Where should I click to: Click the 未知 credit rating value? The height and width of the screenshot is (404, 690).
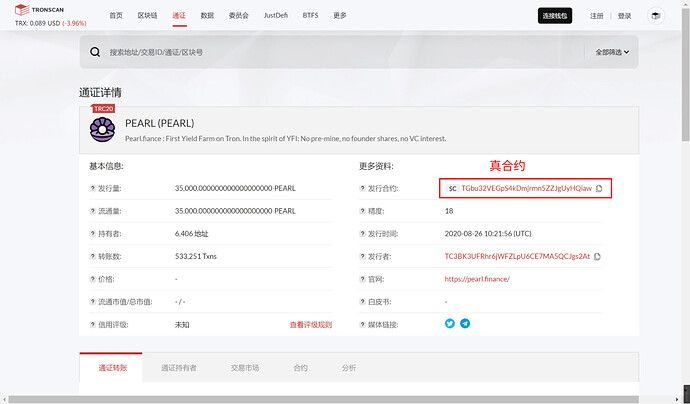[x=182, y=325]
